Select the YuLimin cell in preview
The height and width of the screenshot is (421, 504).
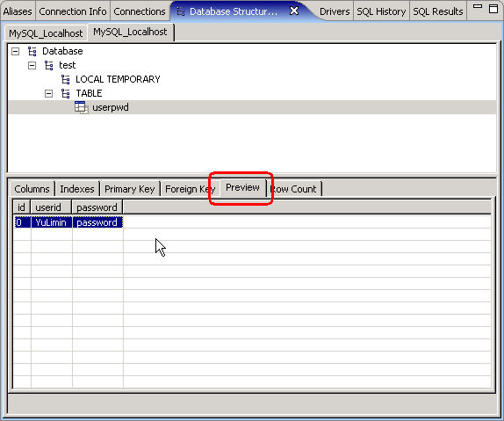(52, 222)
